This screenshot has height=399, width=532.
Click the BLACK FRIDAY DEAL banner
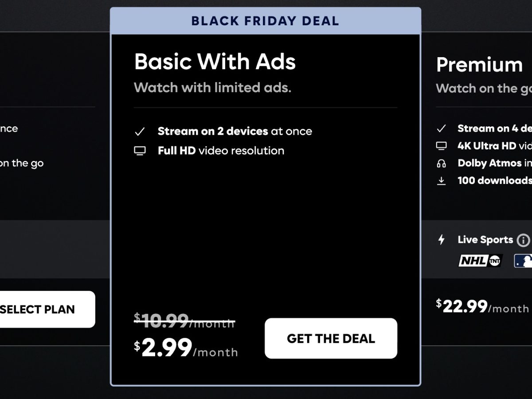[x=265, y=21]
